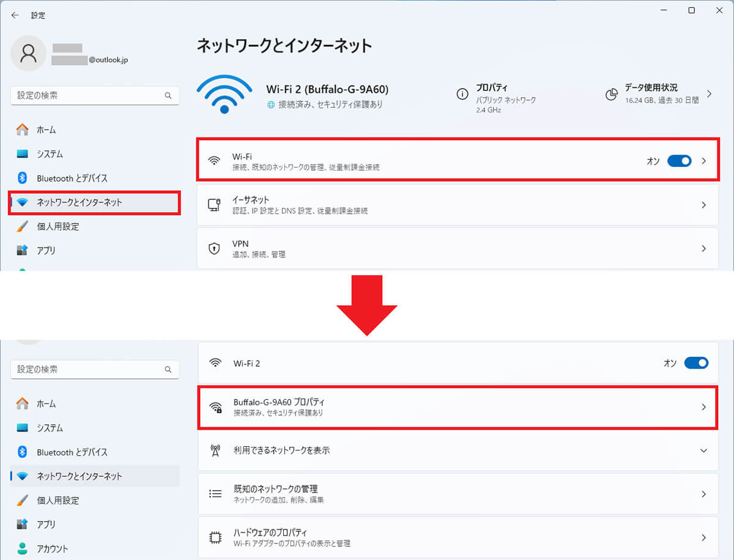The image size is (734, 560).
Task: Select ホーム in the upper sidebar
Action: click(95, 130)
